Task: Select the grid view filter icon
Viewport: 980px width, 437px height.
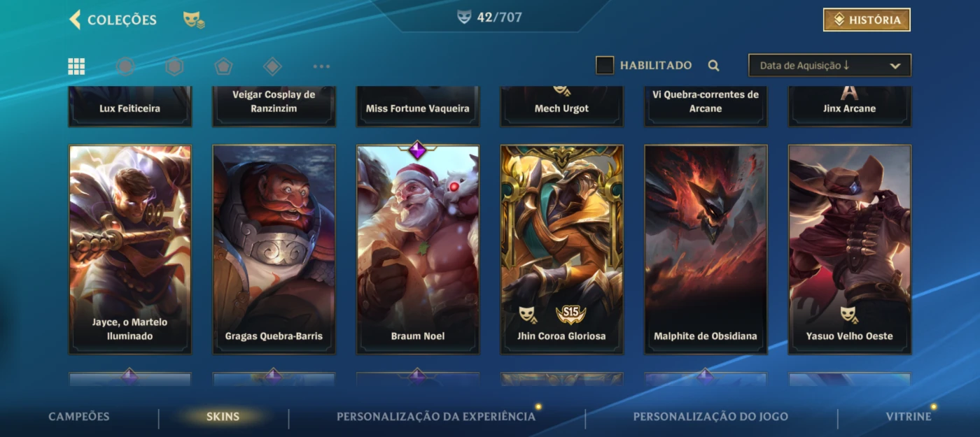Action: [76, 66]
